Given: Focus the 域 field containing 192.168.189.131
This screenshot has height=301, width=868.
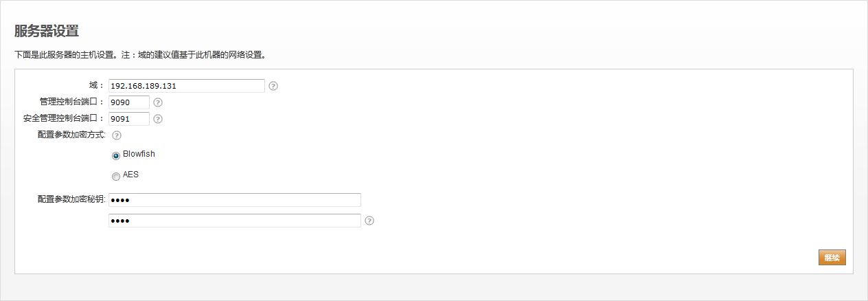Looking at the screenshot, I should click(187, 86).
